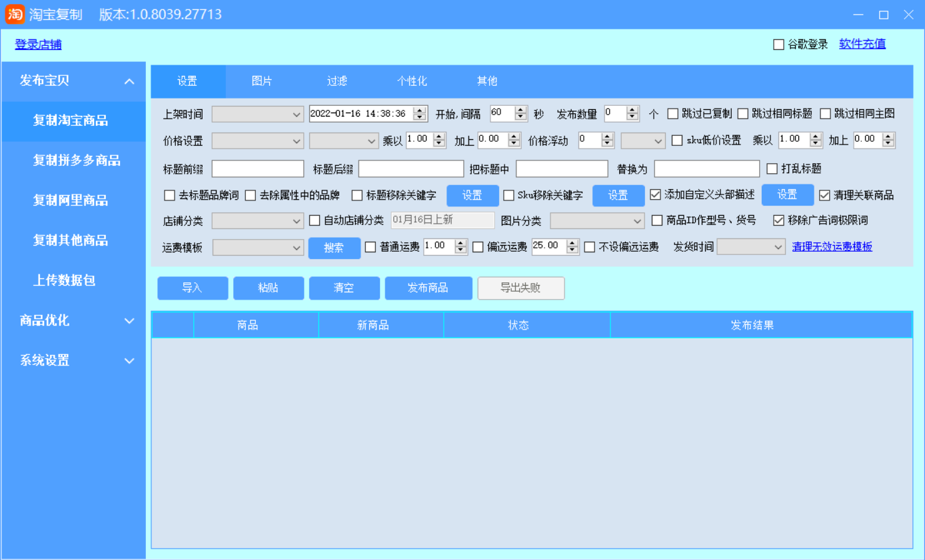Select 复制拼多多商品 in the sidebar
Screen dimensions: 925x560
(x=77, y=160)
